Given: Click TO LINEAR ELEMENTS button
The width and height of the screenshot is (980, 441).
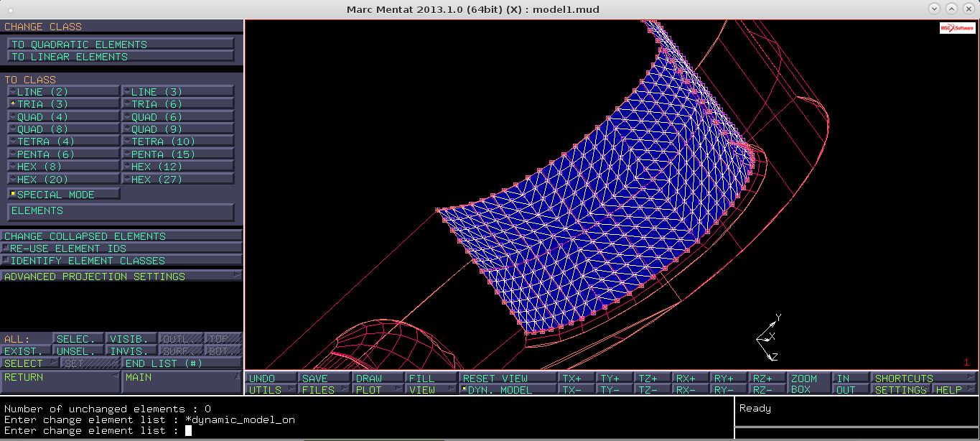Looking at the screenshot, I should coord(121,57).
